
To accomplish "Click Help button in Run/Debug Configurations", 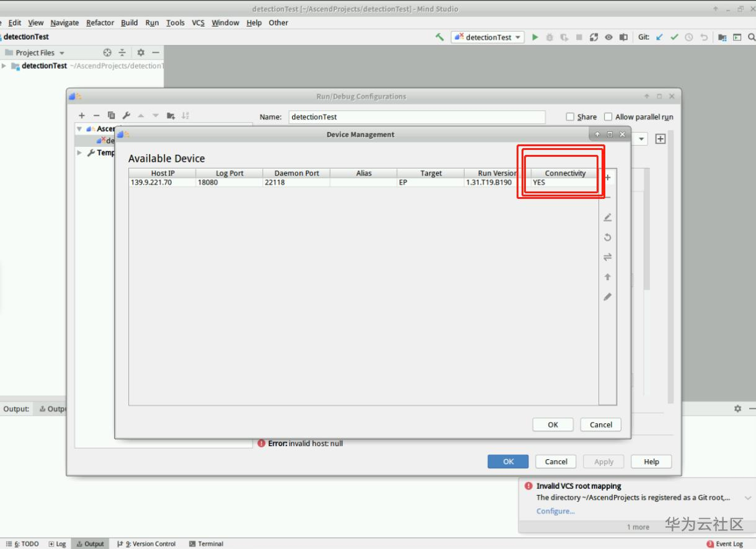I will (651, 462).
